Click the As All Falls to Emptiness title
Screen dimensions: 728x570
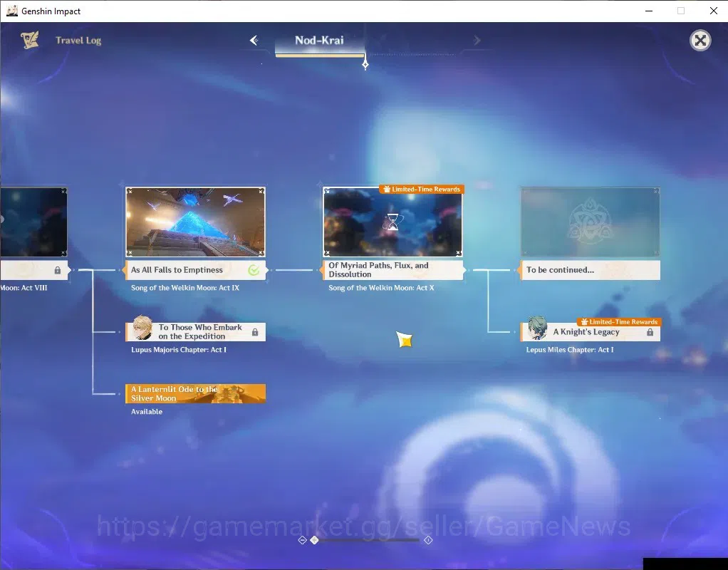tap(177, 270)
